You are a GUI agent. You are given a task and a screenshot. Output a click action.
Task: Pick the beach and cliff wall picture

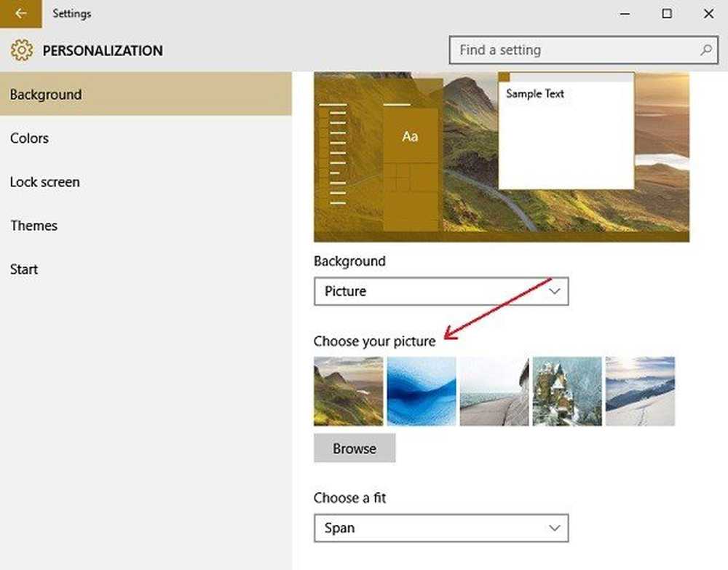[494, 391]
